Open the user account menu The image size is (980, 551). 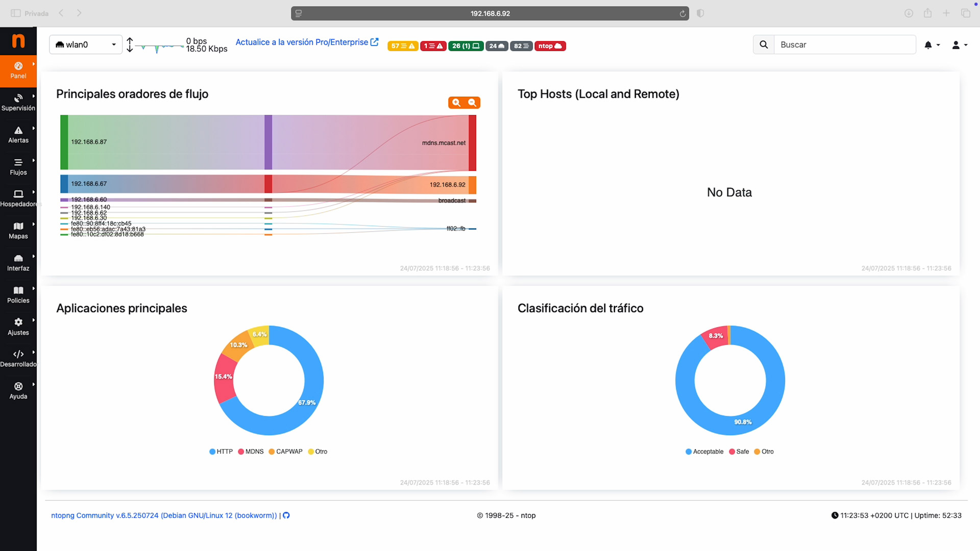point(960,45)
